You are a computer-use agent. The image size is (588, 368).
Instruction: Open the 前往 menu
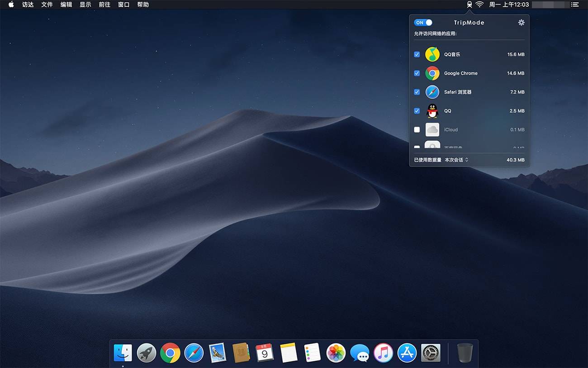pos(104,5)
